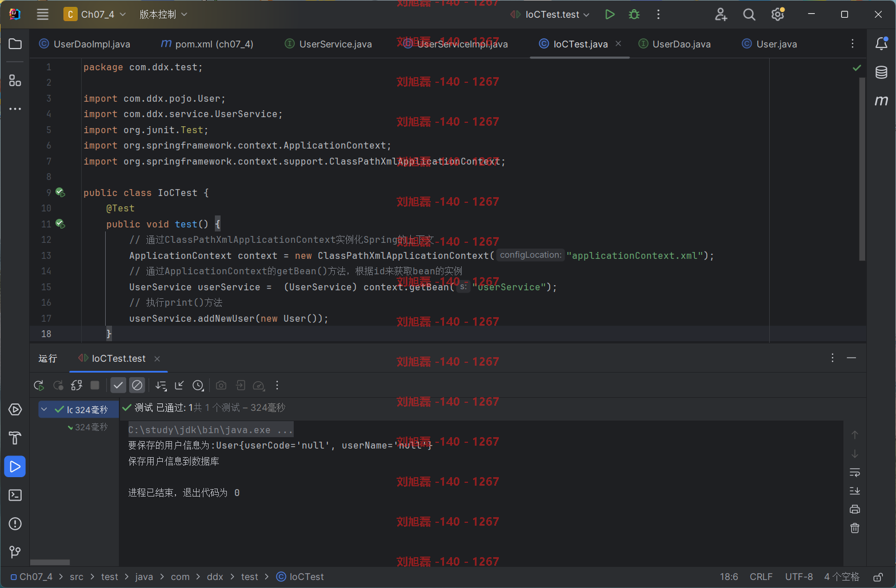The image size is (896, 588).
Task: Open the Maven tool window
Action: coord(881,101)
